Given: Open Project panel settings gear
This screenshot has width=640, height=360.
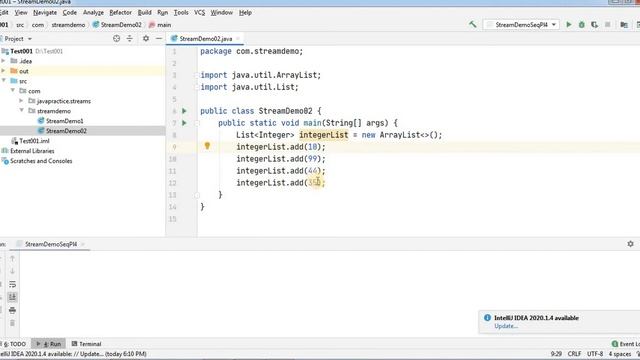Looking at the screenshot, I should [146, 38].
